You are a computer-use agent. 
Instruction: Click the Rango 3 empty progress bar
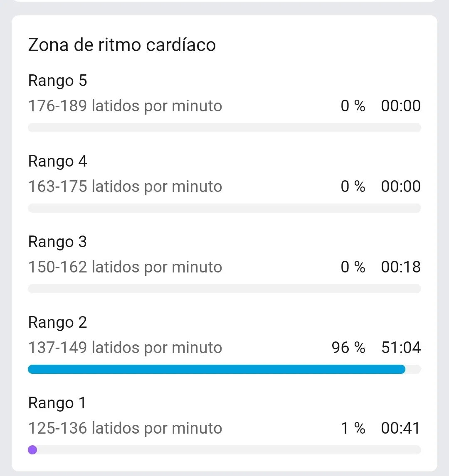click(x=224, y=289)
